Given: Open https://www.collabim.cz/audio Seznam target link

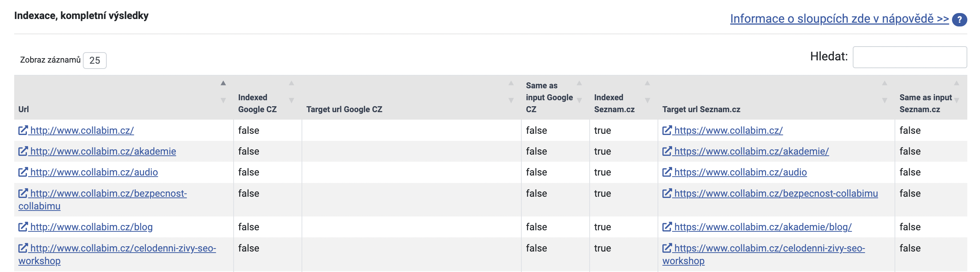Looking at the screenshot, I should 740,172.
